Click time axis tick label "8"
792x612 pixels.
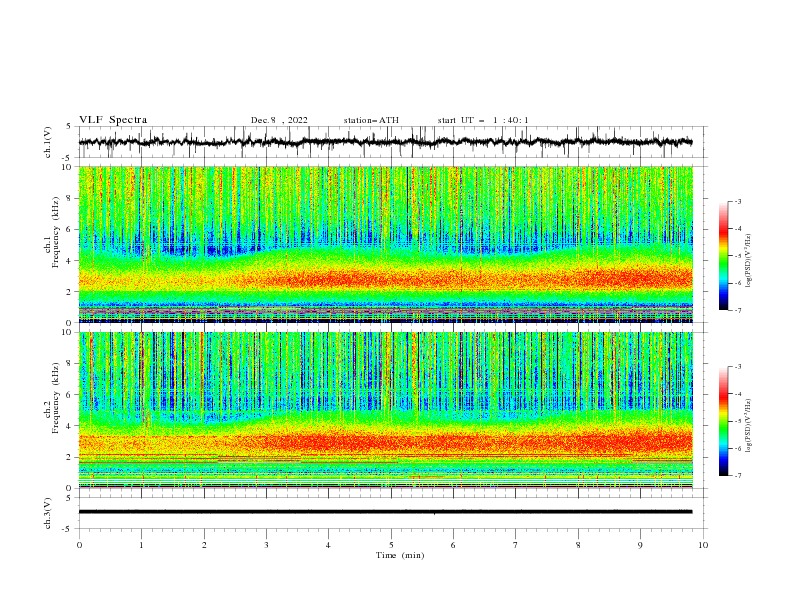point(578,545)
